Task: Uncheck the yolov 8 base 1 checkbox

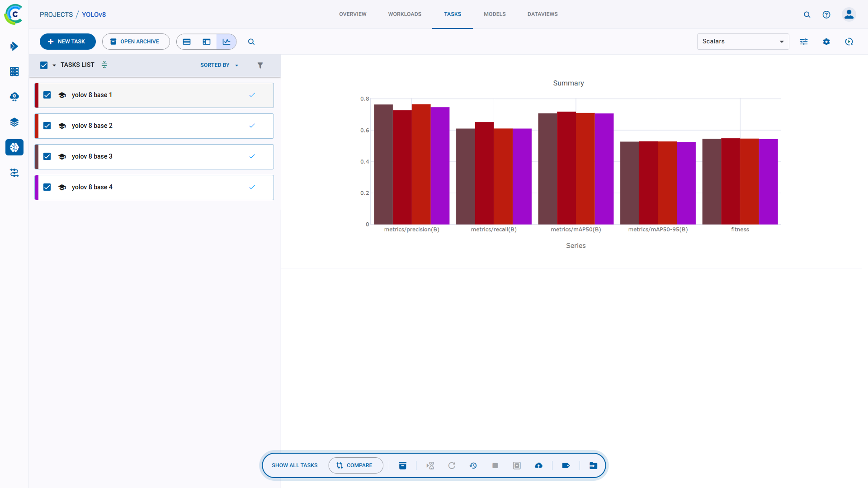Action: coord(47,95)
